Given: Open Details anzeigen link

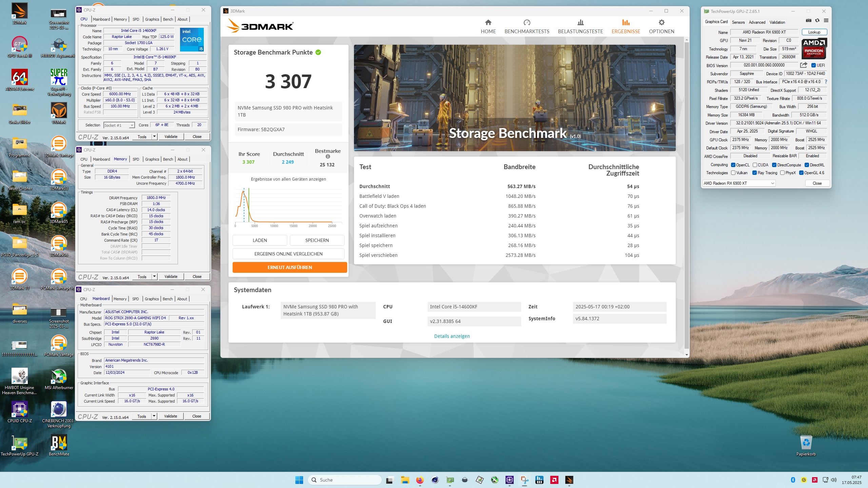Looking at the screenshot, I should [x=452, y=336].
